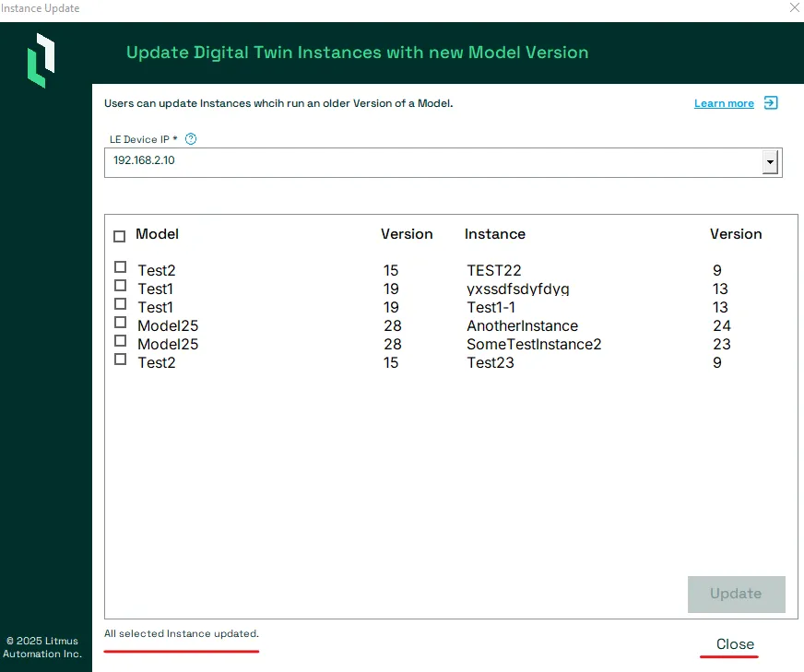Click Model25 in the AnotherInstance row

pyautogui.click(x=168, y=325)
